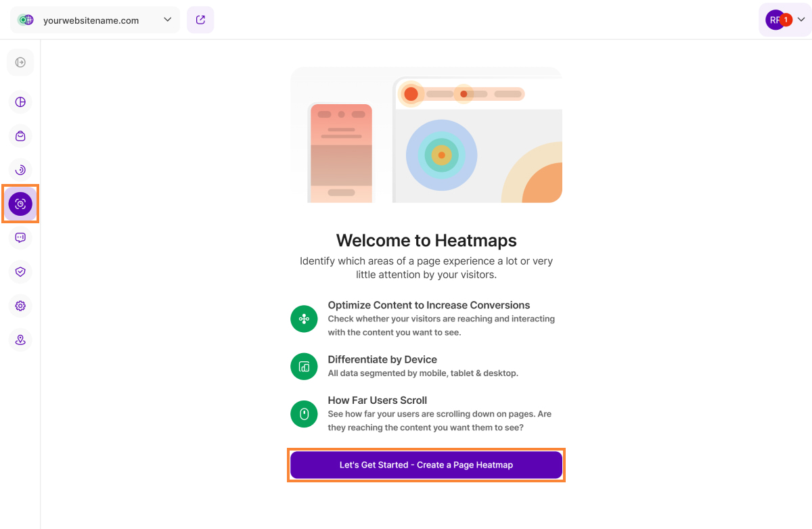Click the map pin sidebar icon

[x=20, y=340]
